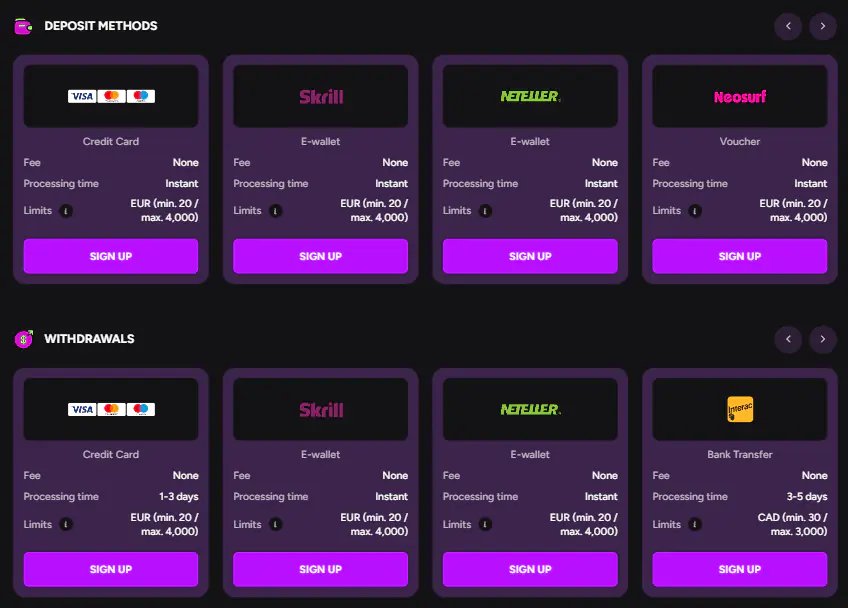Click Limits info icon on Interac withdrawal card

[696, 524]
